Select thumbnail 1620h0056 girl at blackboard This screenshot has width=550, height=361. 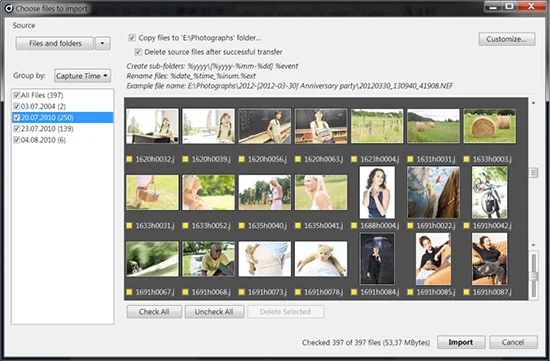pos(264,126)
